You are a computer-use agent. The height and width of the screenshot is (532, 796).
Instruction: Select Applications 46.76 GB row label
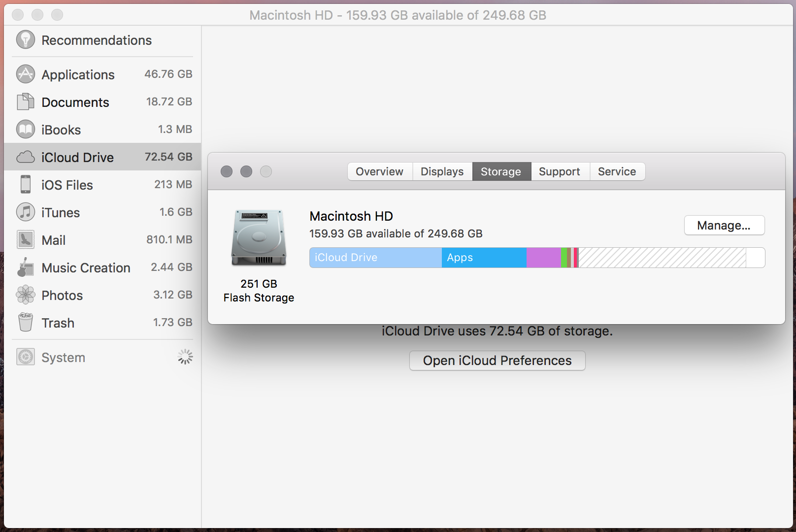(78, 75)
